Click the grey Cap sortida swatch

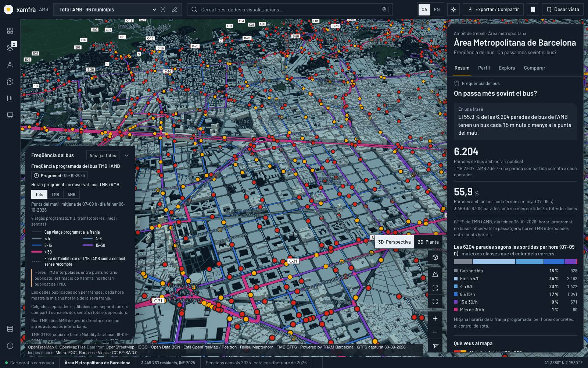pos(456,271)
